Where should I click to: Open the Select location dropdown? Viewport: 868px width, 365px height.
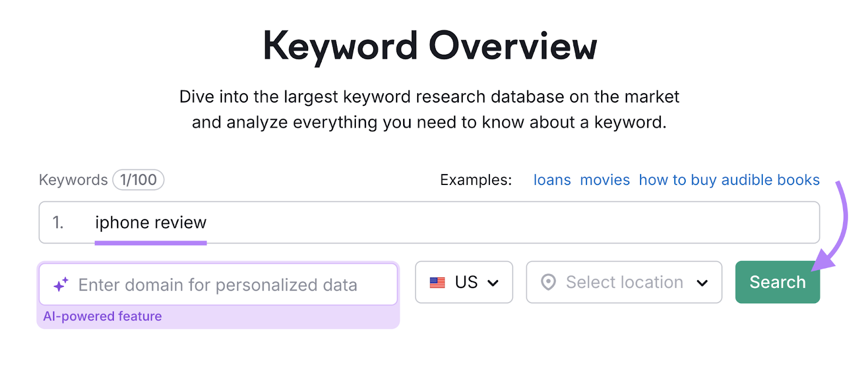[x=623, y=282]
